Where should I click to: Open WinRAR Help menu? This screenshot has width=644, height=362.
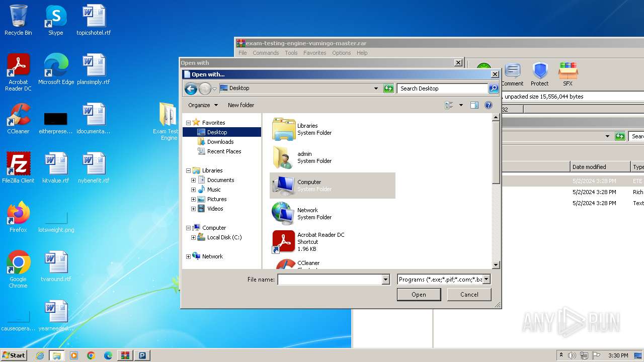point(362,53)
